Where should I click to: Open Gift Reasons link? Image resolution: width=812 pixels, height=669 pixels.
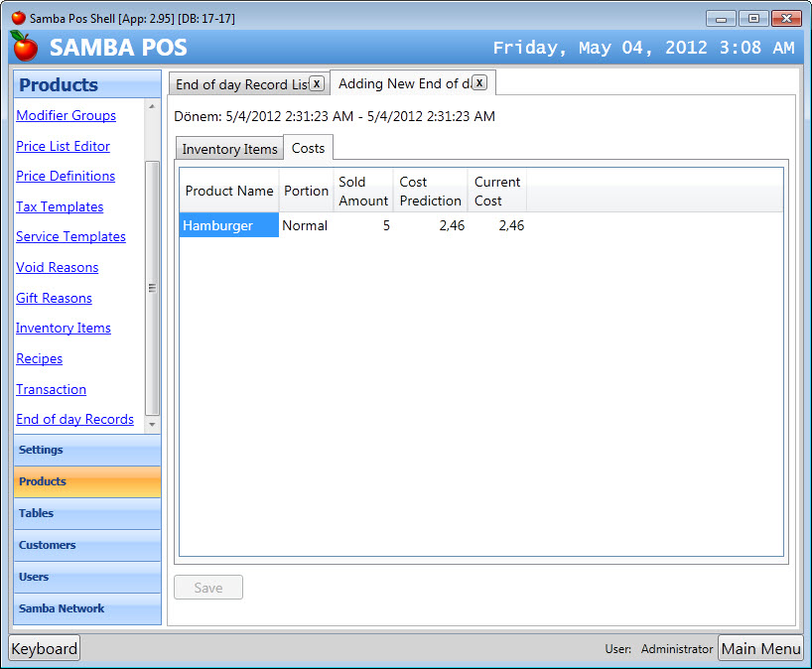(54, 298)
